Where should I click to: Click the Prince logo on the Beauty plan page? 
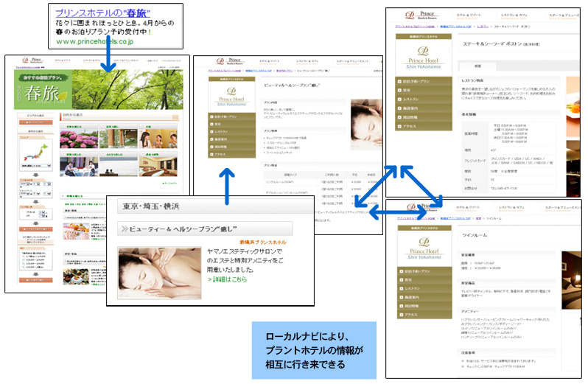pos(229,60)
